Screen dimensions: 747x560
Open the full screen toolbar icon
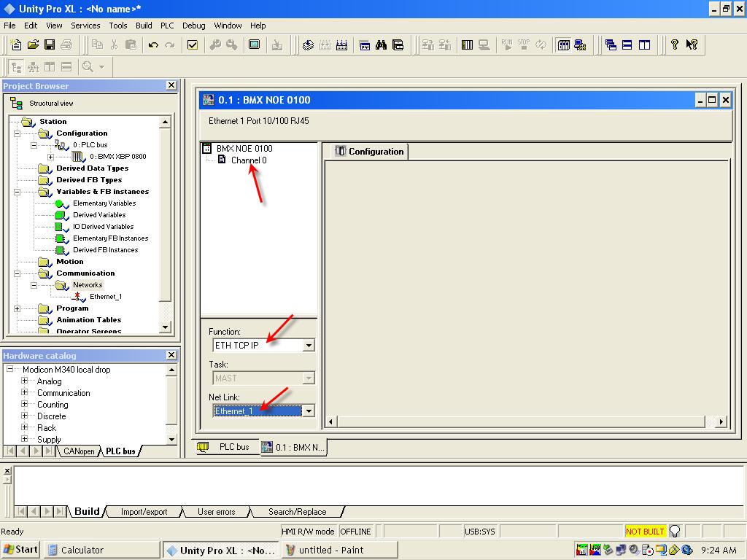coord(255,44)
